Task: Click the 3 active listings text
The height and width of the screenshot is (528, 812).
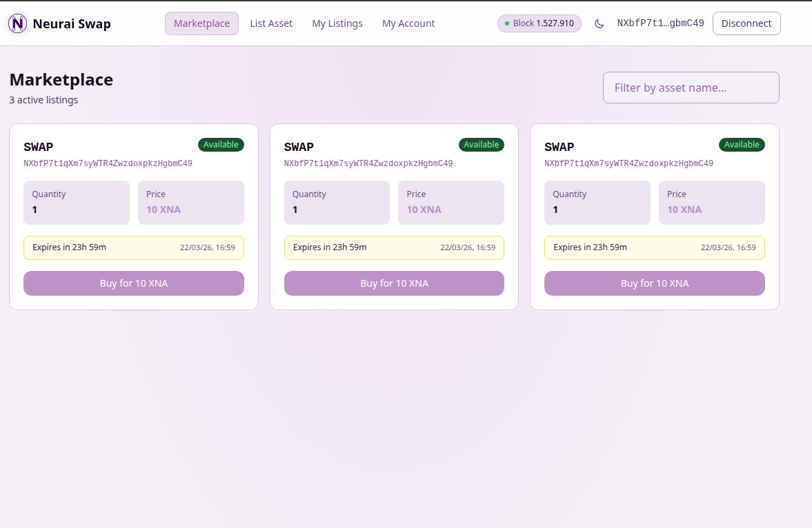Action: pos(43,100)
